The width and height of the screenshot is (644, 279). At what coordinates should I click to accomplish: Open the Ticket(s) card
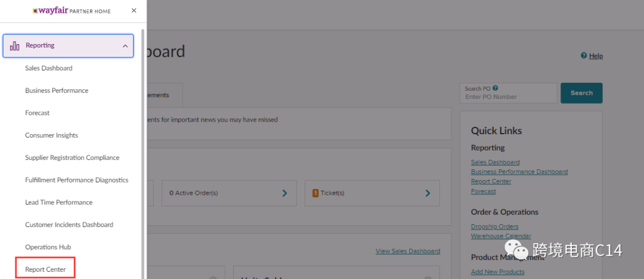click(x=372, y=193)
